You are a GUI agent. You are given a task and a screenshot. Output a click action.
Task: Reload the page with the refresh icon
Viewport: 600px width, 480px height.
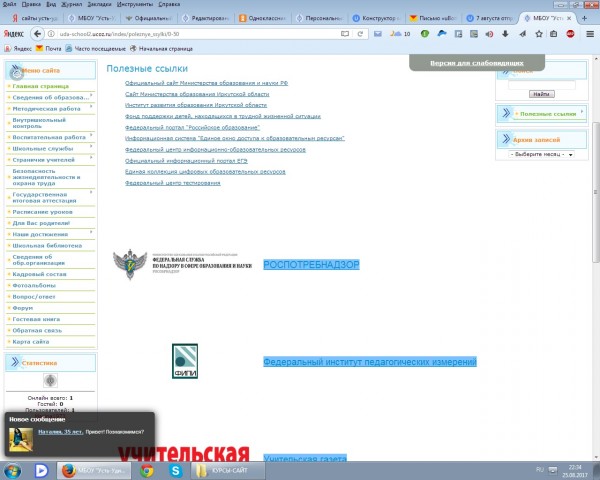point(360,34)
